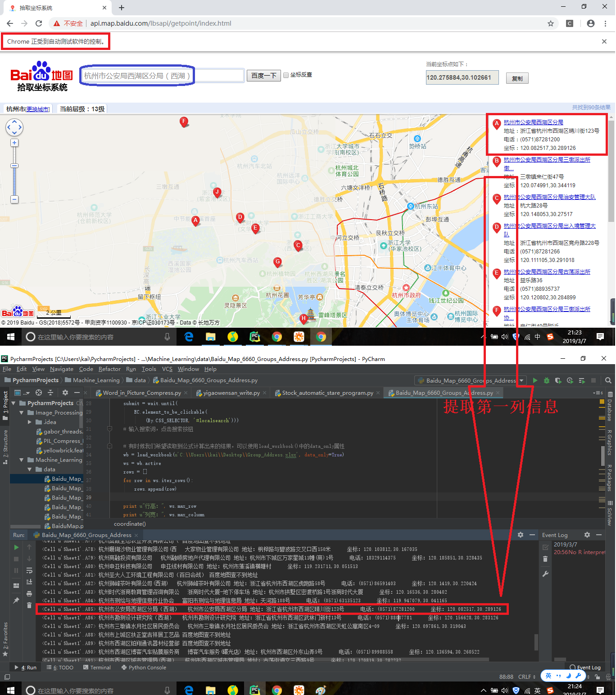Viewport: 616px width, 695px height.
Task: Click the 复制 copy button
Action: tap(517, 78)
